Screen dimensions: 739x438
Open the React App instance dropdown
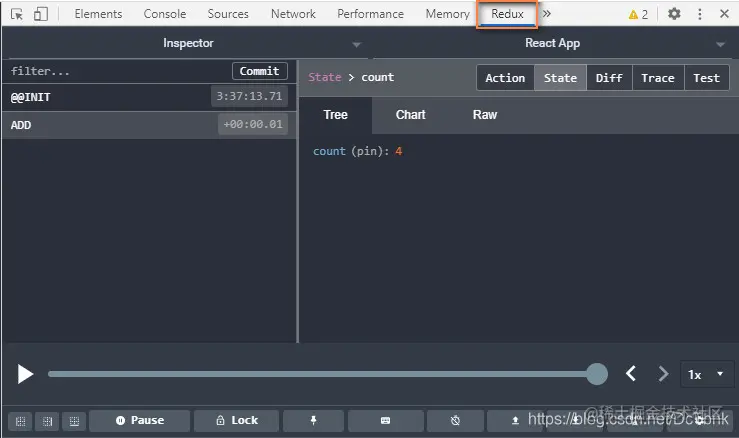pos(552,43)
